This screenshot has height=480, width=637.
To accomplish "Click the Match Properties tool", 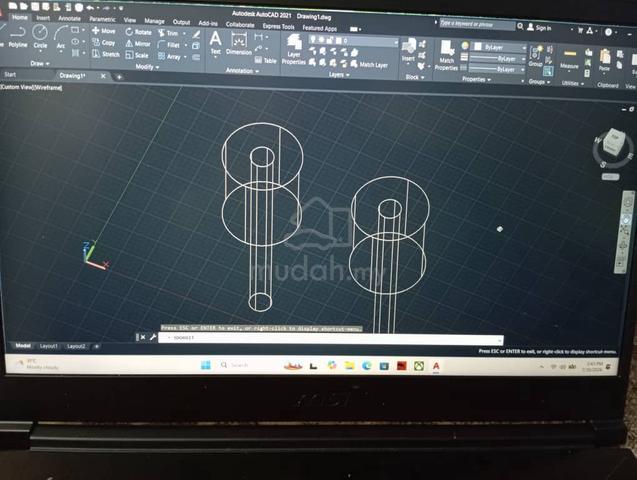I will (446, 56).
